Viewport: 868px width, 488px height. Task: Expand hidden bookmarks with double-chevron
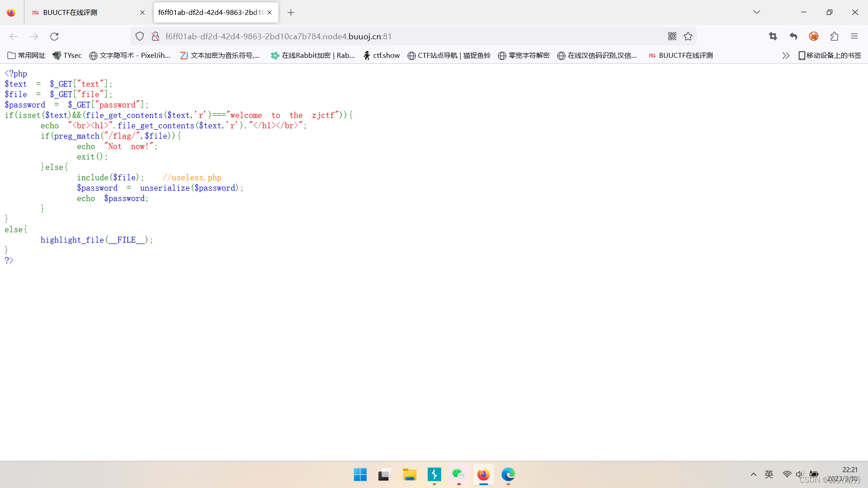(x=786, y=55)
